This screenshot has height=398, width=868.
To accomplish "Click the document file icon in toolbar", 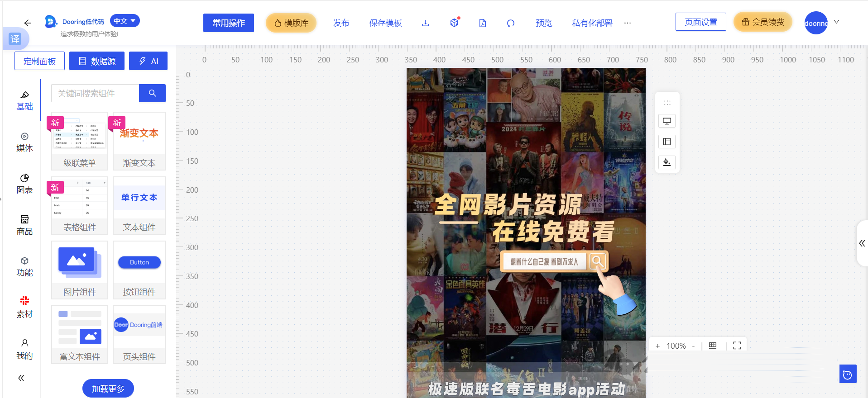I will [x=483, y=23].
